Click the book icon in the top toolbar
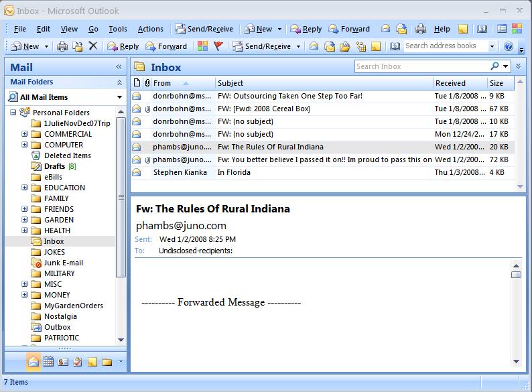This screenshot has height=392, width=532. click(x=482, y=29)
